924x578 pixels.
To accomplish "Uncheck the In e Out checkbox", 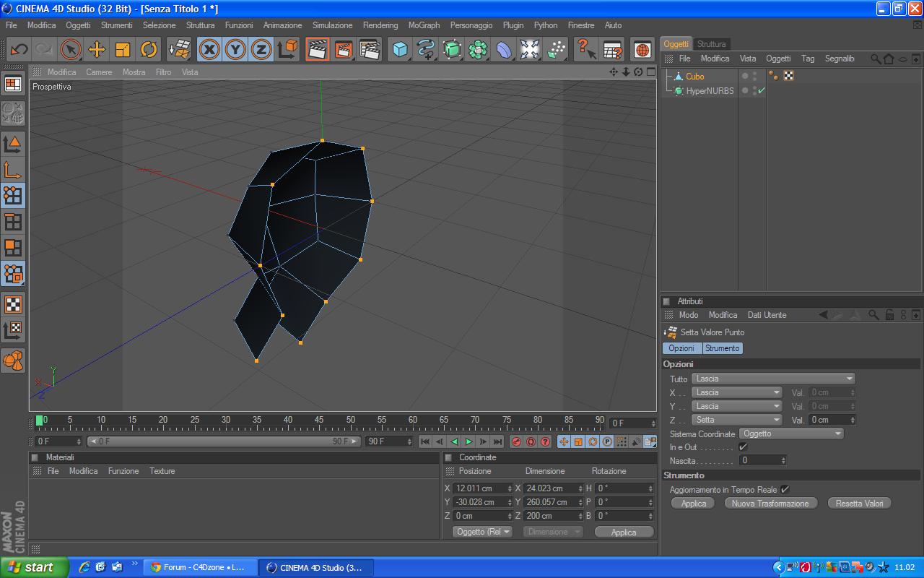I will (x=743, y=447).
